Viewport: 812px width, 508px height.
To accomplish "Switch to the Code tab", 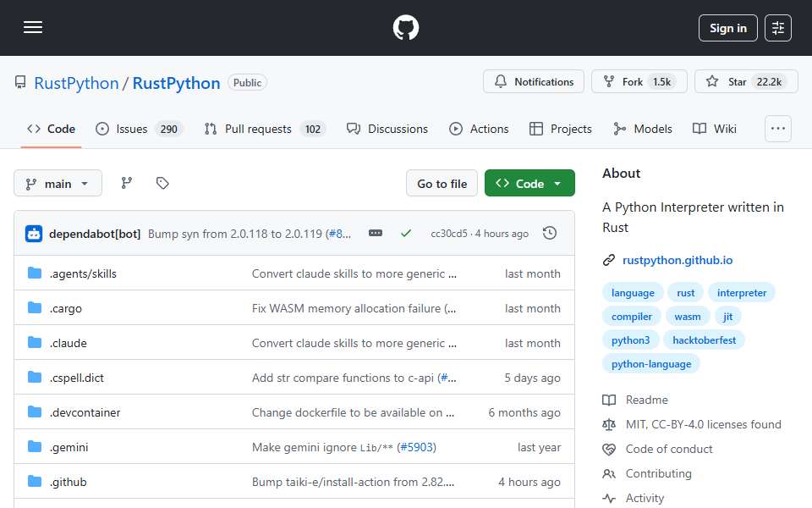I will [x=51, y=129].
